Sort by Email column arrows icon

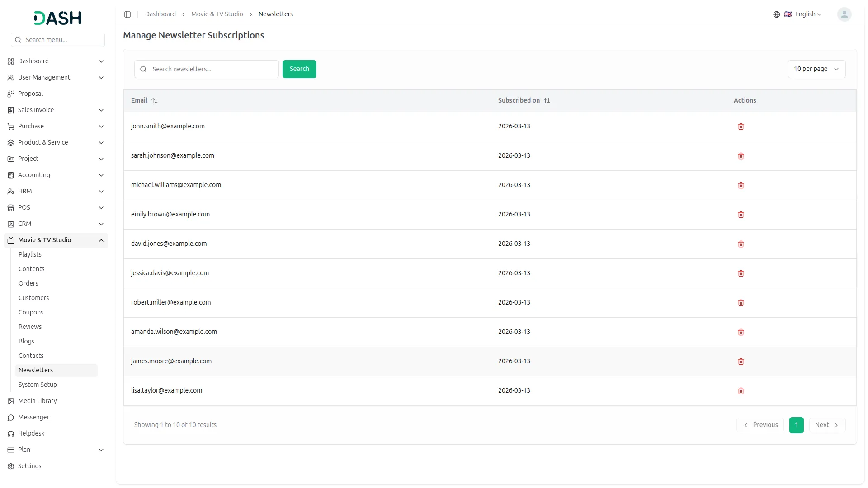click(x=155, y=101)
